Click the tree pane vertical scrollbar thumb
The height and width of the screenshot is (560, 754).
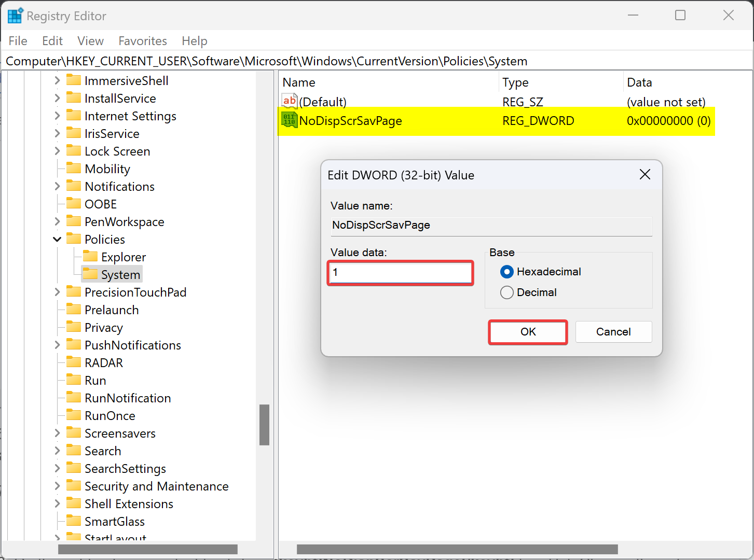coord(265,425)
